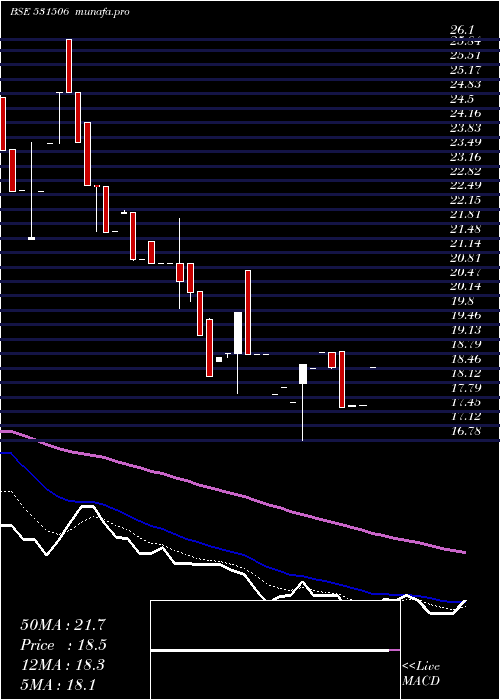Select the 19.13 price axis label
Image resolution: width=500 pixels, height=700 pixels.
click(466, 330)
